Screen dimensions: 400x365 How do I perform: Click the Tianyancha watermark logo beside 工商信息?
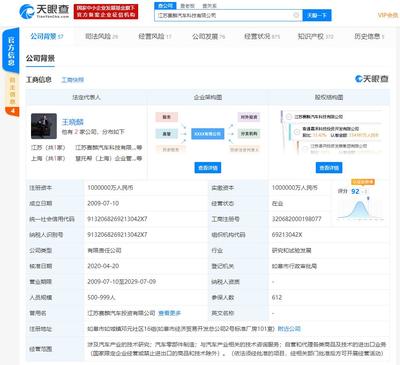point(372,79)
